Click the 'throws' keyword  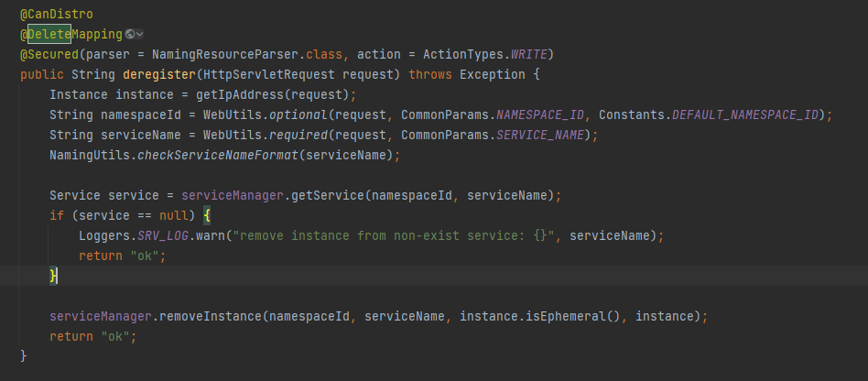430,75
